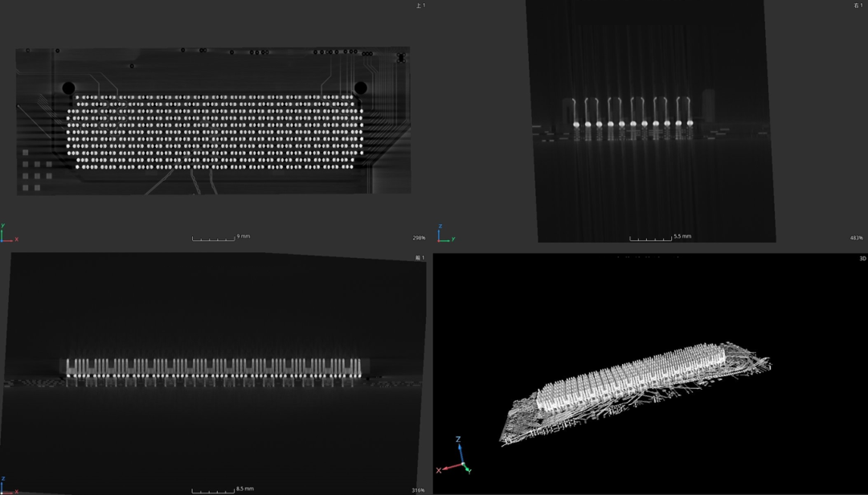Viewport: 868px width, 495px height.
Task: Select the 9 mm scale bar
Action: [x=213, y=238]
